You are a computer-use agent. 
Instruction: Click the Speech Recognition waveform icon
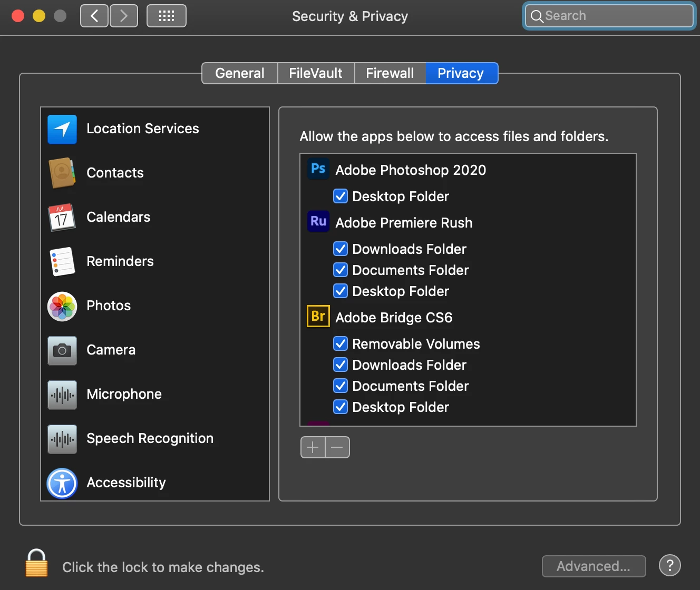(62, 439)
